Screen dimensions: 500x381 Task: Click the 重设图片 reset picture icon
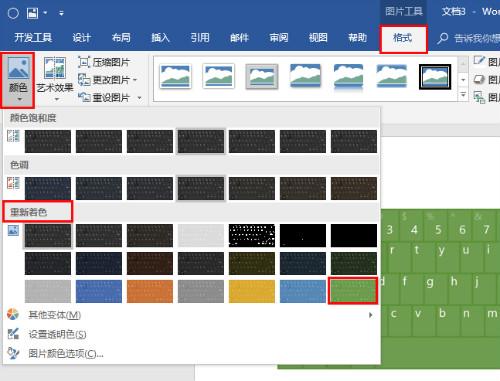pos(84,97)
